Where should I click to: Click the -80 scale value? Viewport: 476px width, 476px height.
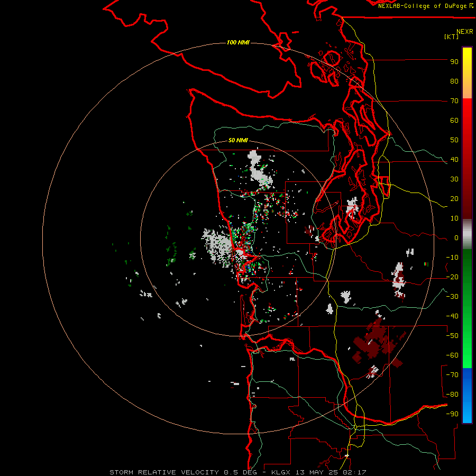pos(452,395)
